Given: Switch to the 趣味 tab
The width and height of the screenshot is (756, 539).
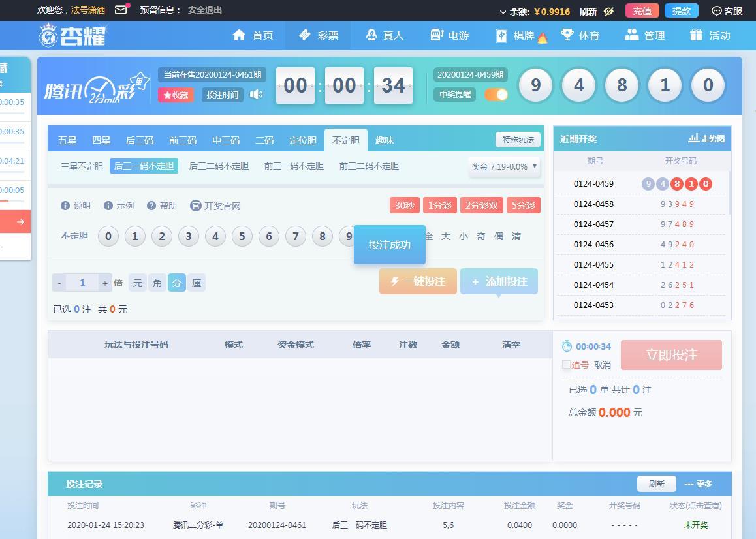Looking at the screenshot, I should (x=385, y=140).
